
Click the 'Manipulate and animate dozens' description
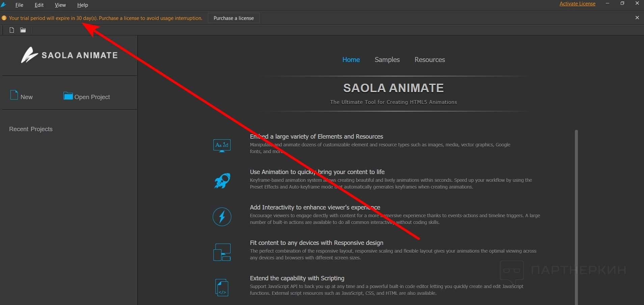pyautogui.click(x=380, y=148)
